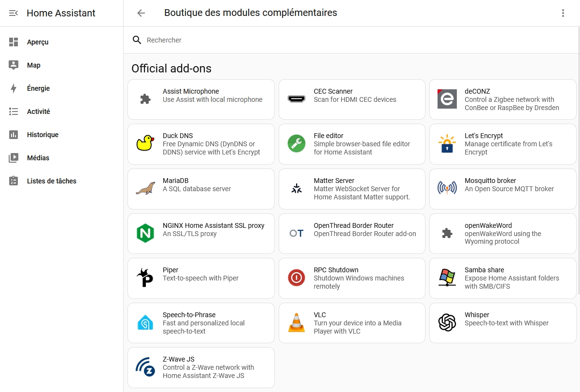580x392 pixels.
Task: Navigate to Historique in the sidebar
Action: [42, 135]
